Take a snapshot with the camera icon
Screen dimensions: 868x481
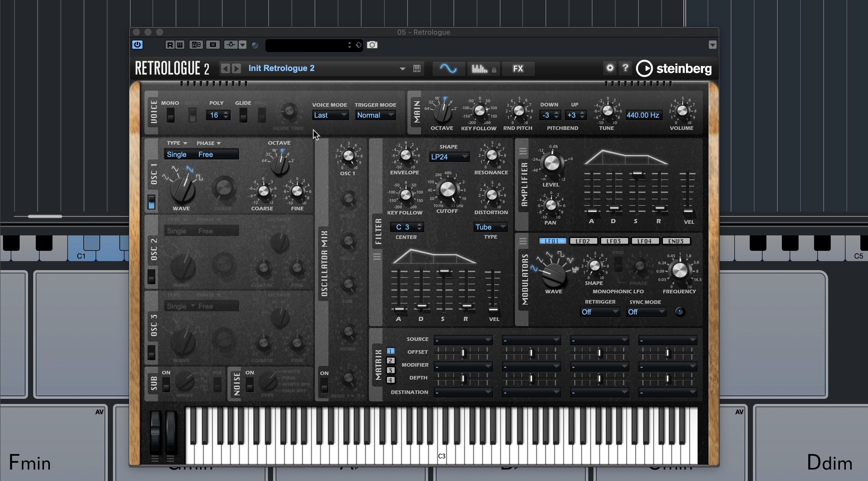[372, 45]
